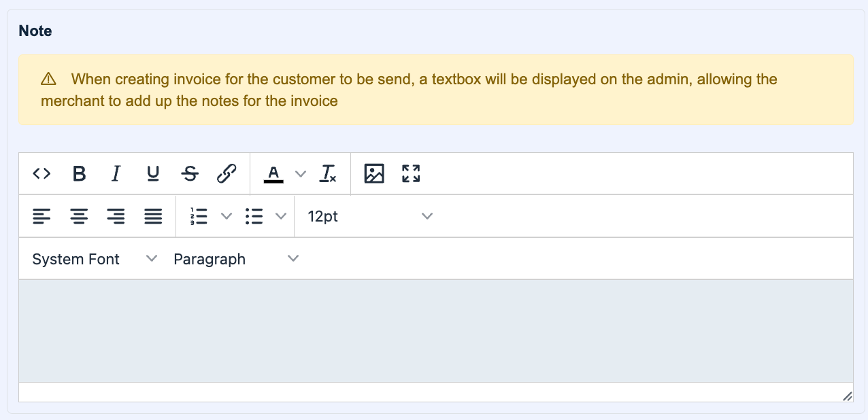Insert a bullet list
Screen dimensions: 868x420
pyautogui.click(x=254, y=217)
